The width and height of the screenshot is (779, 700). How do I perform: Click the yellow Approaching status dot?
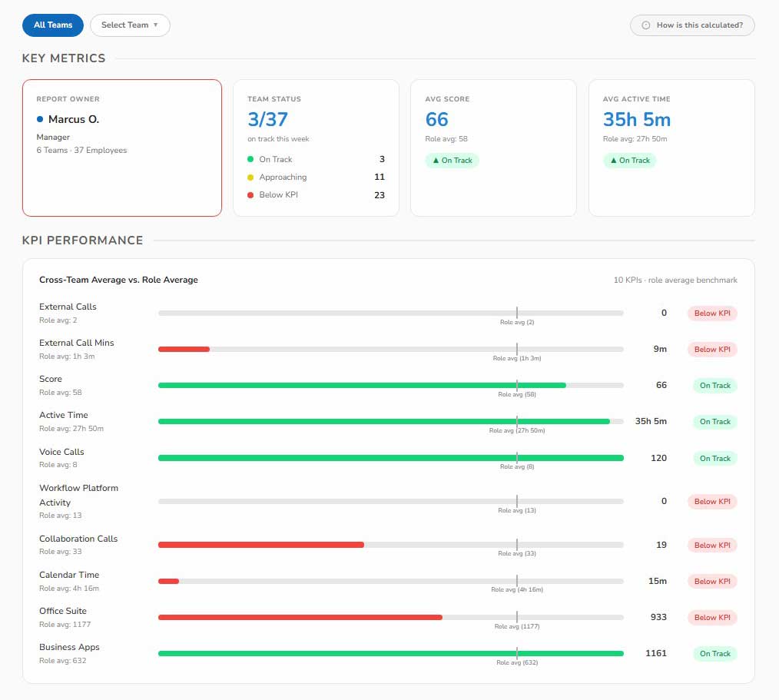[250, 177]
